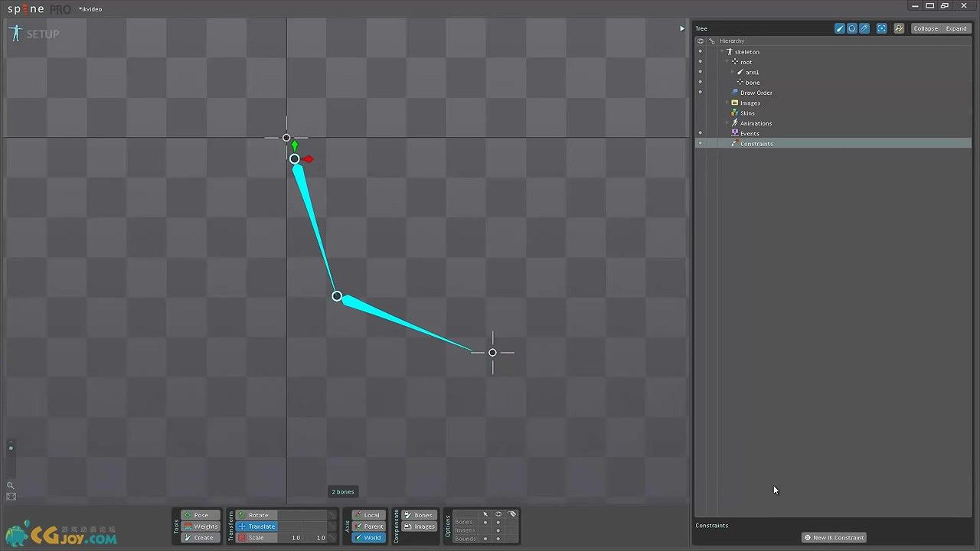Image resolution: width=980 pixels, height=551 pixels.
Task: Toggle Bones selectable option dot
Action: (485, 522)
